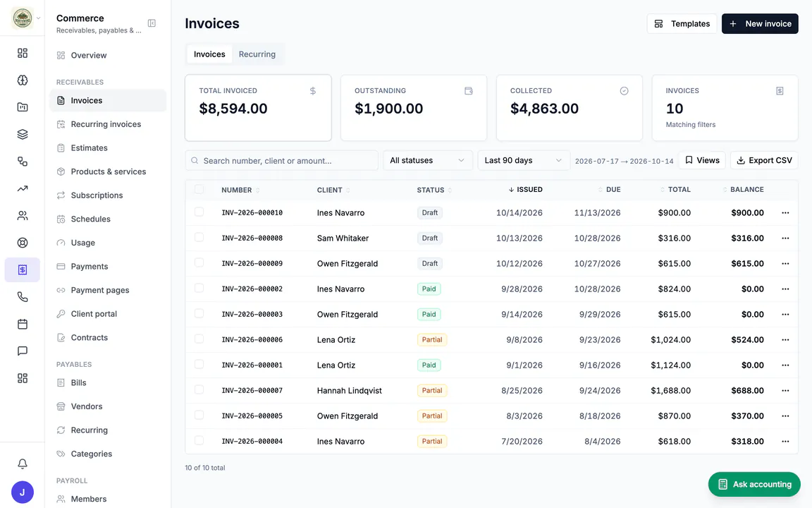This screenshot has height=508, width=812.
Task: Open Templates
Action: (x=682, y=24)
